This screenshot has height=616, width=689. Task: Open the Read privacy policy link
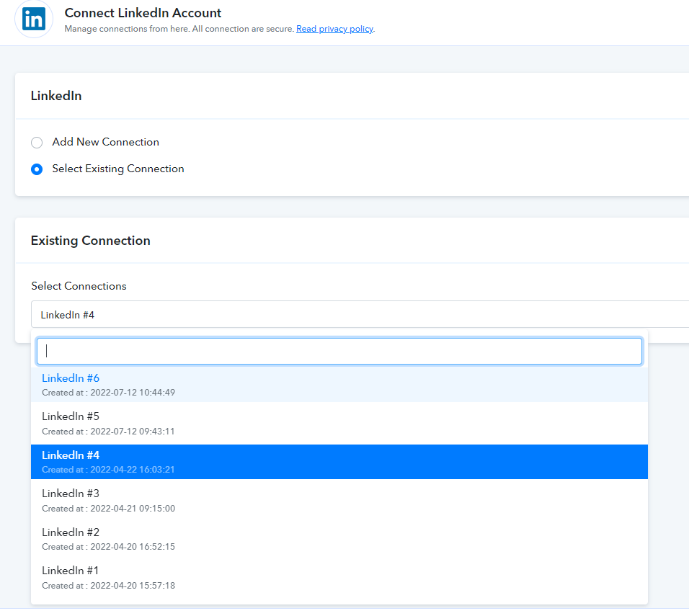point(334,29)
